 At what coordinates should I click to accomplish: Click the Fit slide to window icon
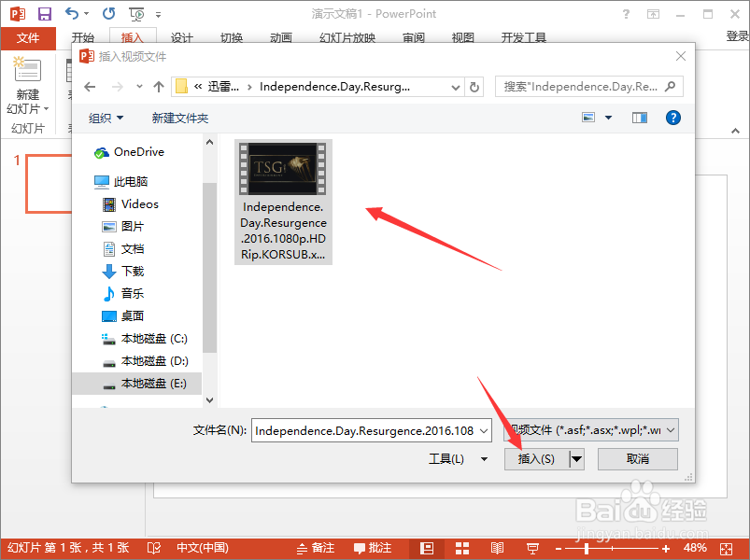pyautogui.click(x=725, y=548)
